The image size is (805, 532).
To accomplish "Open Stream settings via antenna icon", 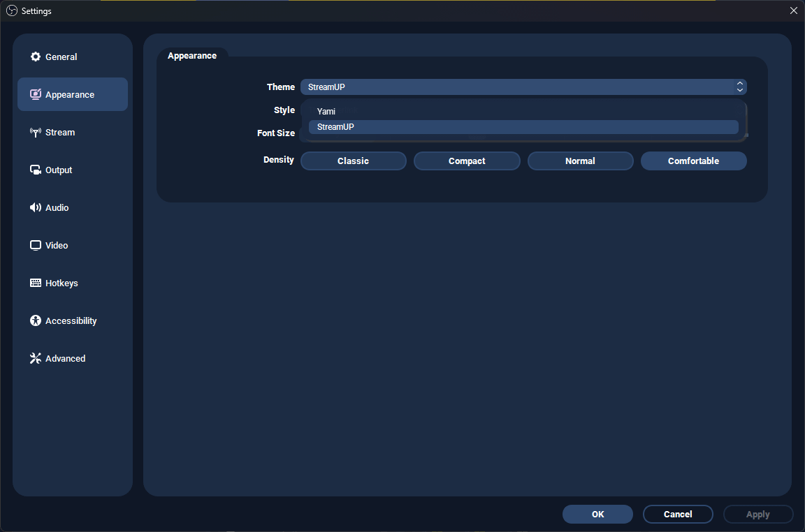I will click(35, 132).
